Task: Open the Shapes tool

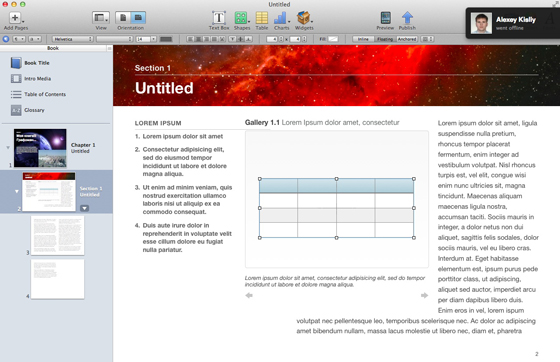Action: pyautogui.click(x=241, y=17)
